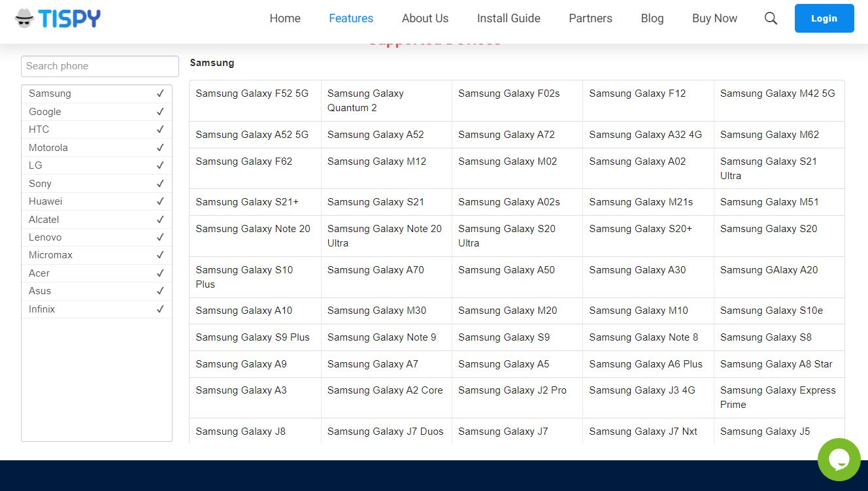The width and height of the screenshot is (868, 491).
Task: Select Huawei from the brand list
Action: (x=44, y=201)
